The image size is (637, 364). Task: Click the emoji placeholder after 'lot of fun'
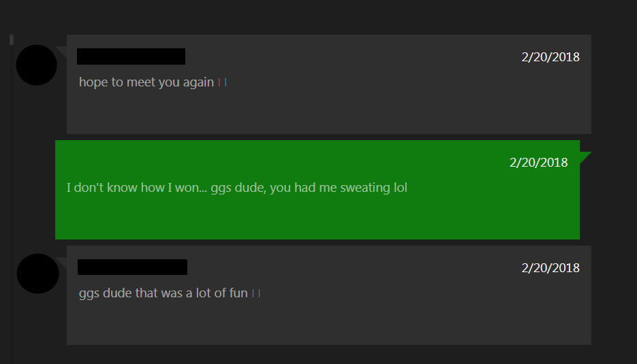(256, 293)
